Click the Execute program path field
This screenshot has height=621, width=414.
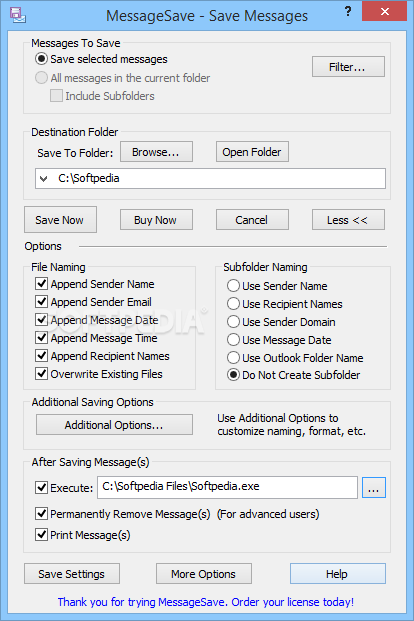(227, 487)
